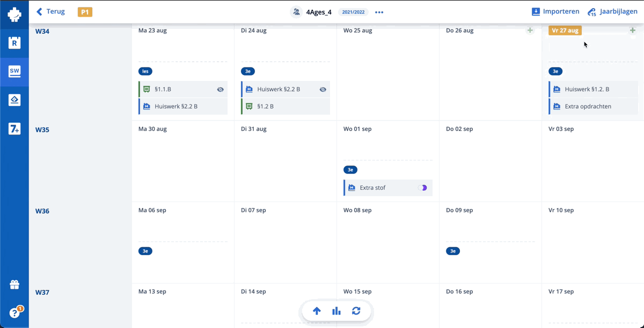Open help question mark icon
The image size is (644, 328).
click(x=14, y=313)
